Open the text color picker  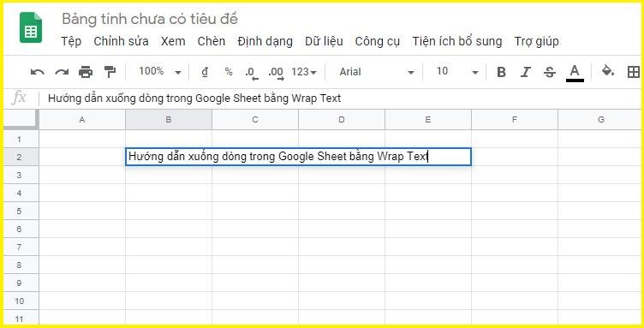click(575, 73)
